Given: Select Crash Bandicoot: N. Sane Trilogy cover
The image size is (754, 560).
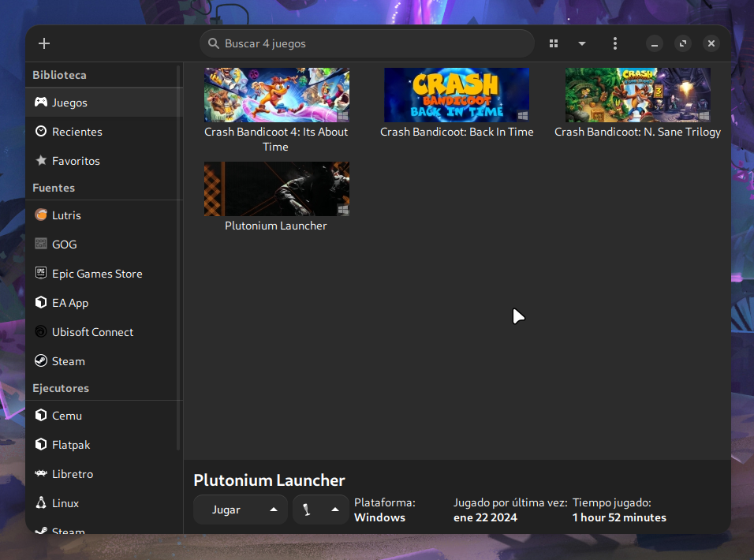Looking at the screenshot, I should click(x=637, y=95).
